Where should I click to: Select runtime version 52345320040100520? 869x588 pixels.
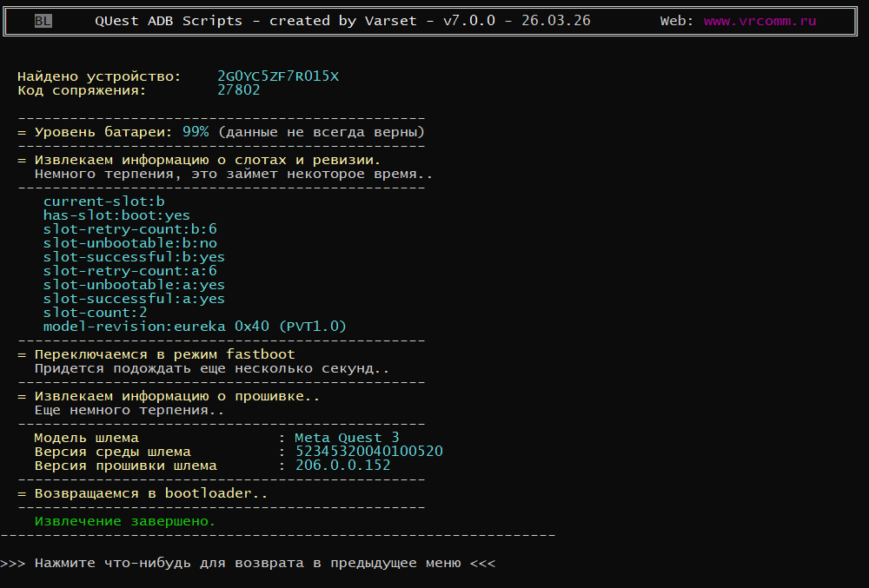[368, 452]
